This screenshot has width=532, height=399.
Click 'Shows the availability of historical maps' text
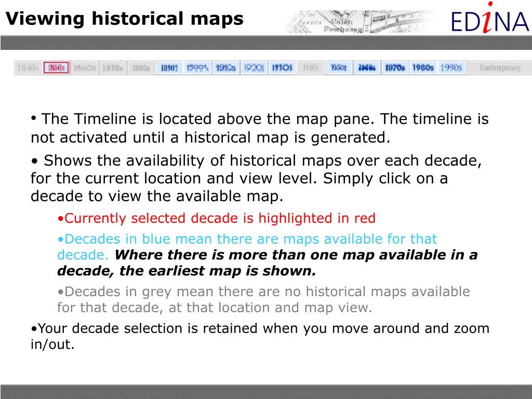pos(193,161)
